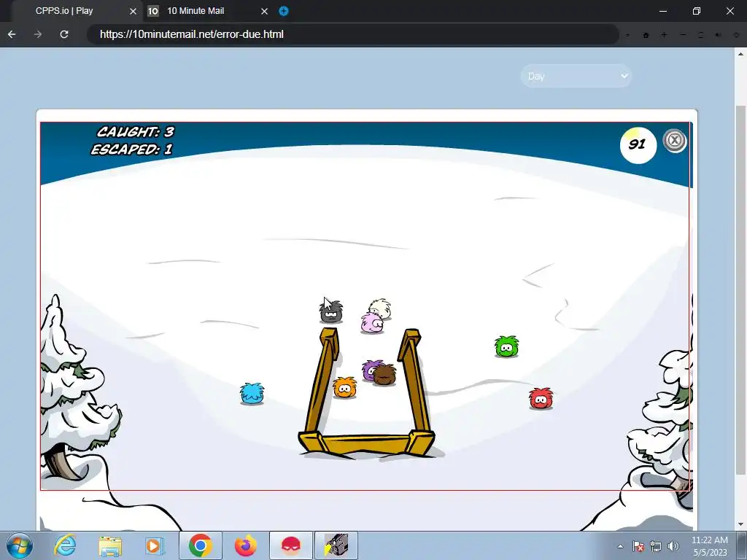Open the volume control tray icon
Screen dimensions: 747x560
click(673, 546)
